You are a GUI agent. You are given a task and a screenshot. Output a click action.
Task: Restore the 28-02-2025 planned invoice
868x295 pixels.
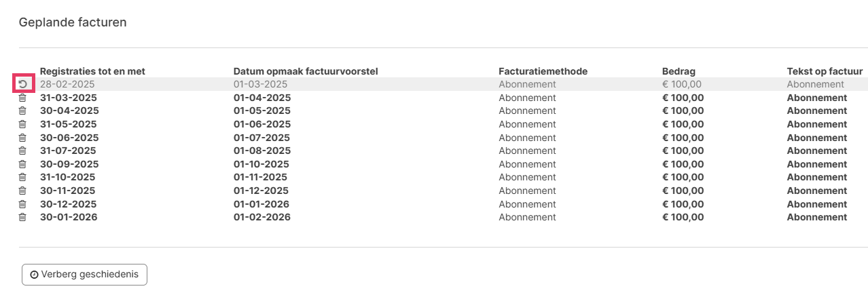22,84
